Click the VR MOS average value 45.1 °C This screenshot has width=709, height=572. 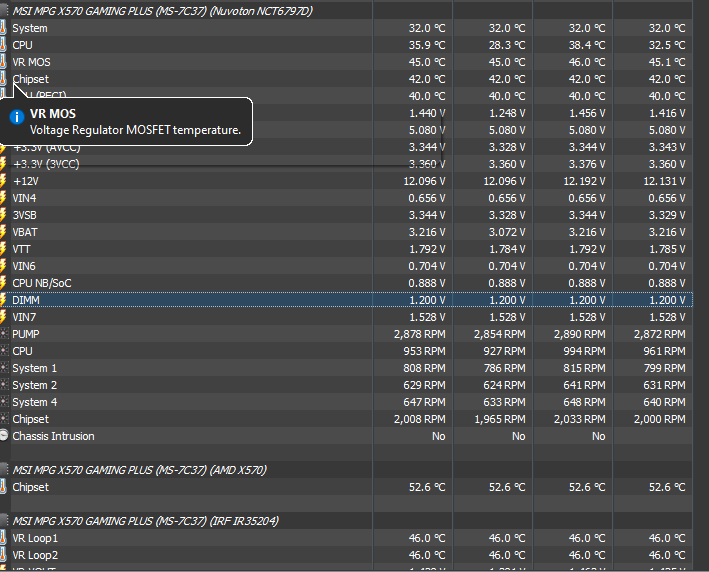tap(667, 62)
